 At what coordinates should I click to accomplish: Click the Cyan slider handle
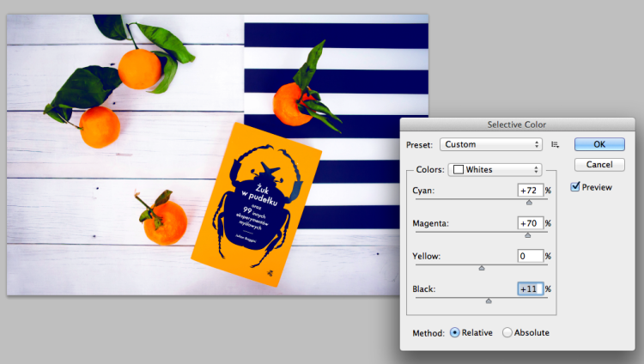pyautogui.click(x=529, y=202)
